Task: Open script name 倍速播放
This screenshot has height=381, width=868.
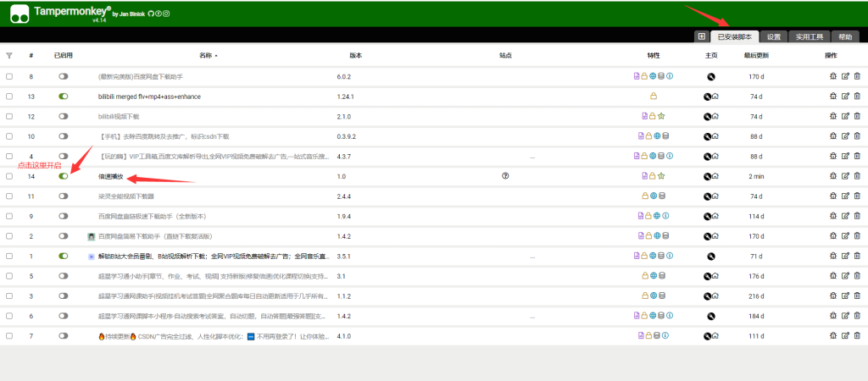Action: pyautogui.click(x=111, y=176)
